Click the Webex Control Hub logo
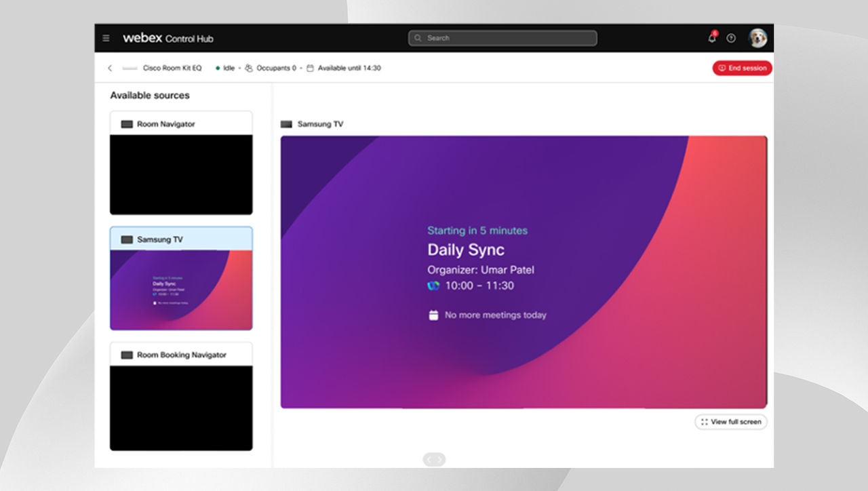The width and height of the screenshot is (868, 491). [168, 39]
